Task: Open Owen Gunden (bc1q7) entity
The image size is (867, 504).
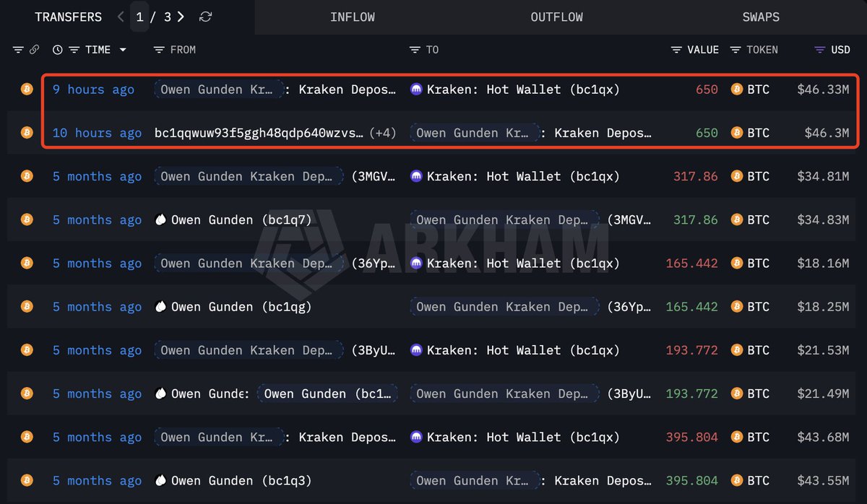Action: 241,220
